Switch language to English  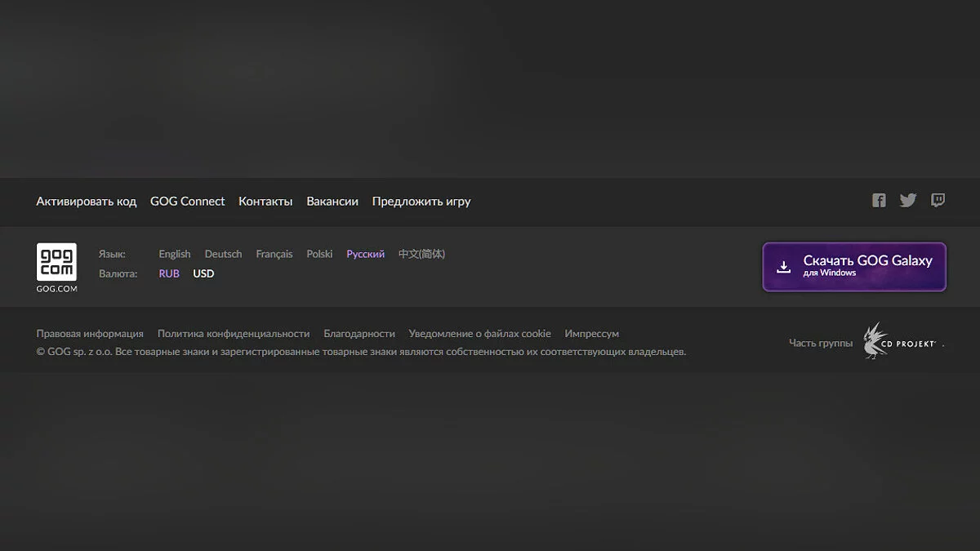(x=175, y=254)
